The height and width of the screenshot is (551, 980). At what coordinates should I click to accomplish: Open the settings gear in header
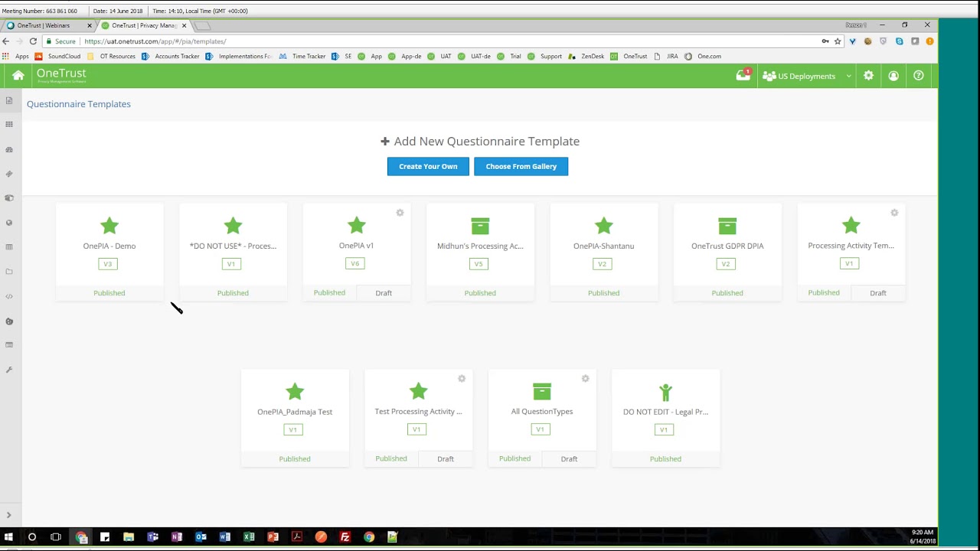click(x=868, y=76)
